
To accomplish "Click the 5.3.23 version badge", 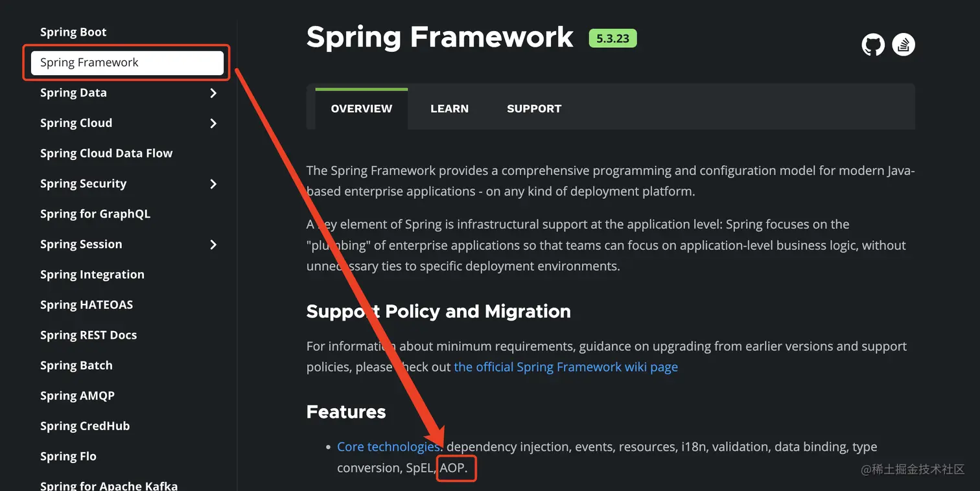I will tap(612, 38).
